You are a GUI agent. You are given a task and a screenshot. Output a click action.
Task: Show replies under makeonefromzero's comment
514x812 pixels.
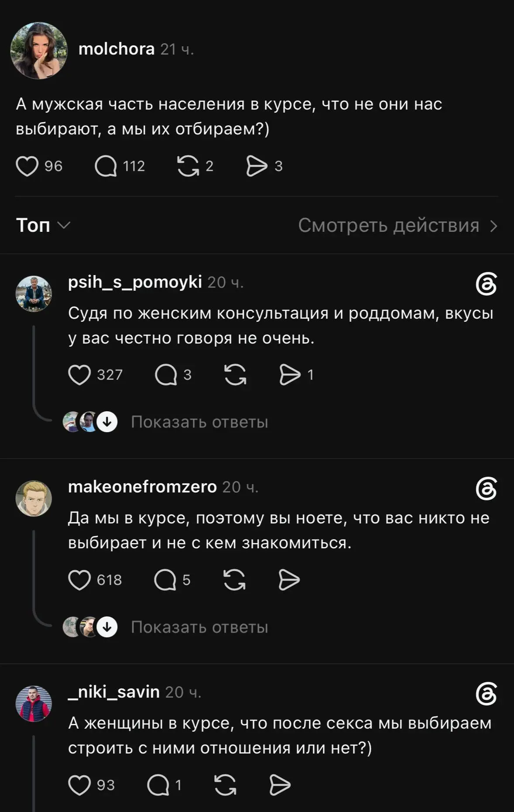(199, 627)
